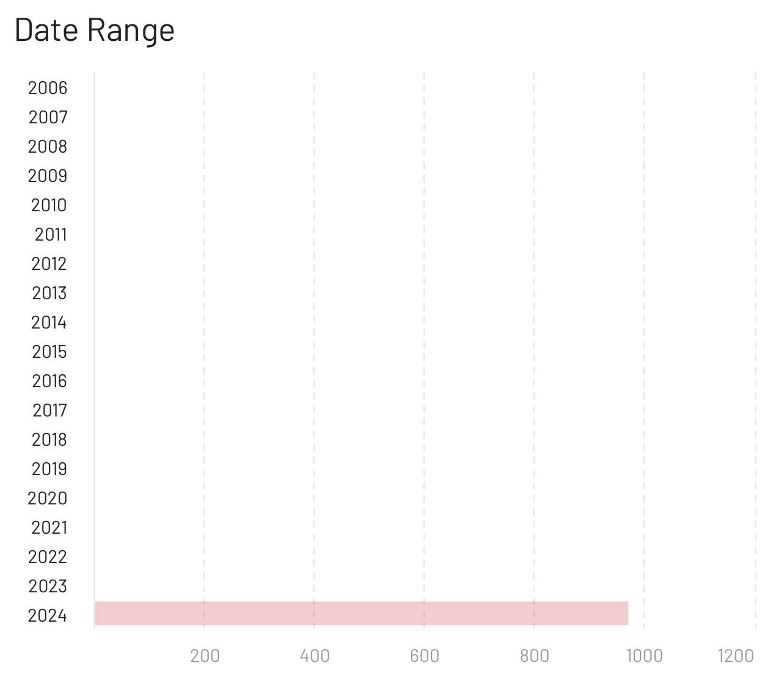Screen dimensions: 784x687
Task: Click the 2018 year label
Action: tap(49, 440)
